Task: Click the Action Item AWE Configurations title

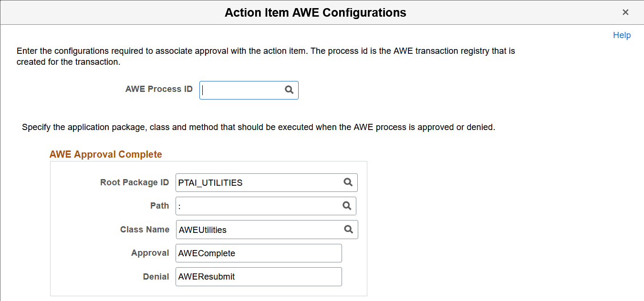Action: [x=315, y=12]
